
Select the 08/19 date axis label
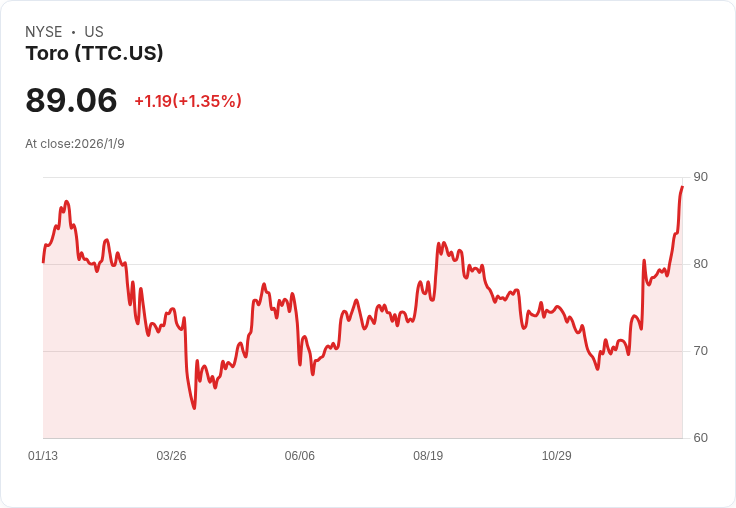[428, 455]
